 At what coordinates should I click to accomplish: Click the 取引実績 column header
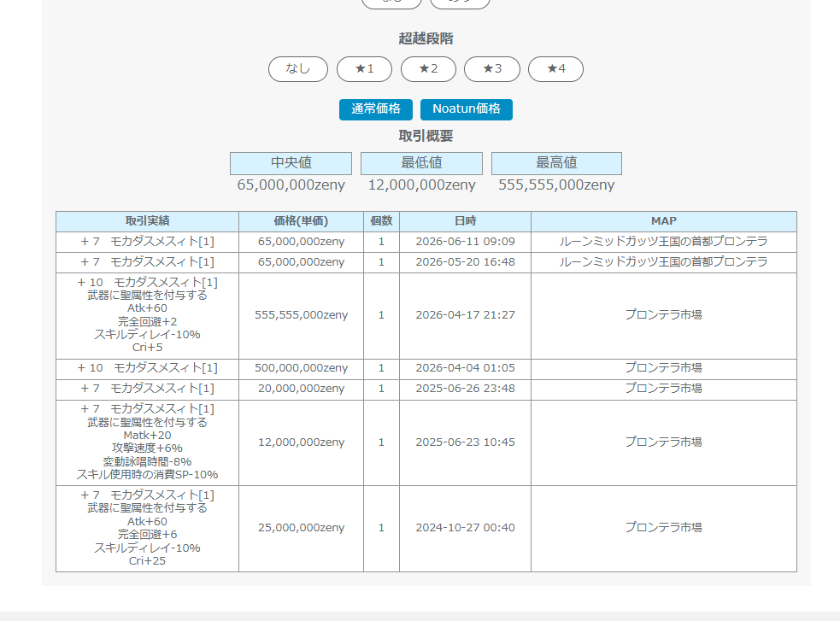[x=147, y=221]
